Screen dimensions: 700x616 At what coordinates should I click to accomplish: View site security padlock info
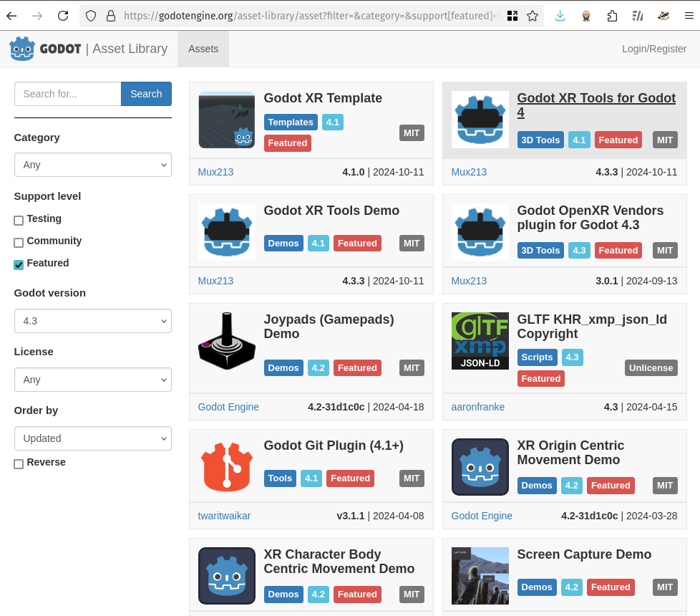pyautogui.click(x=111, y=16)
